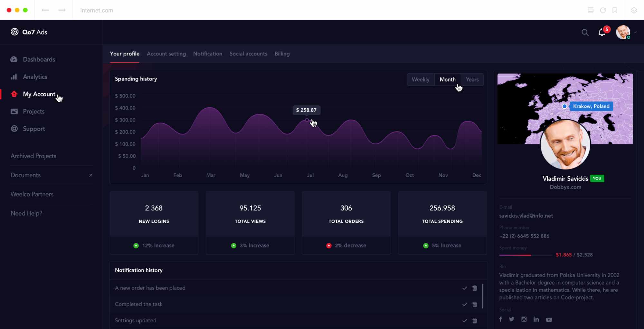644x329 pixels.
Task: Click the YouTube social icon
Action: tap(549, 319)
